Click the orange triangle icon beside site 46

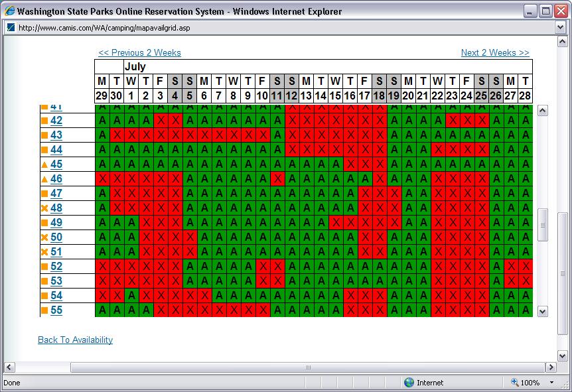[x=44, y=179]
